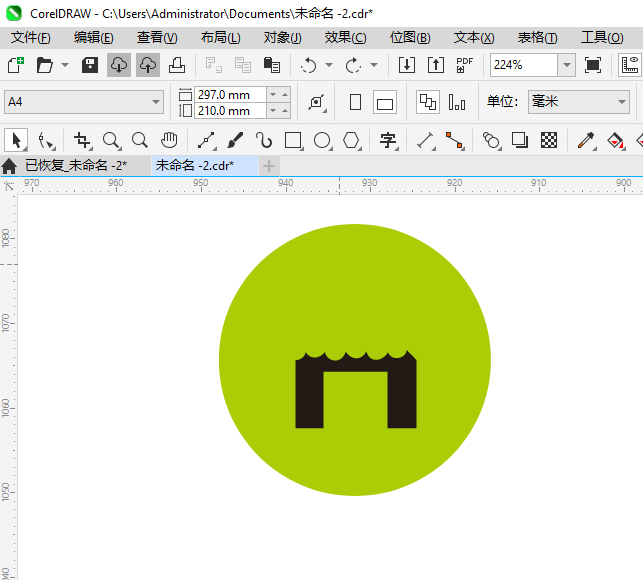Save document with floppy disk icon
This screenshot has width=643, height=580.
[90, 65]
